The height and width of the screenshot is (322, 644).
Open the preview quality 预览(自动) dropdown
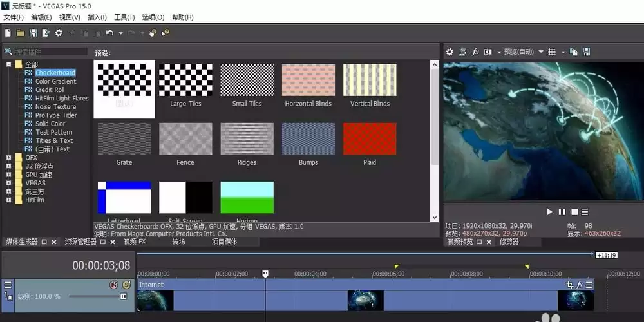pyautogui.click(x=540, y=52)
